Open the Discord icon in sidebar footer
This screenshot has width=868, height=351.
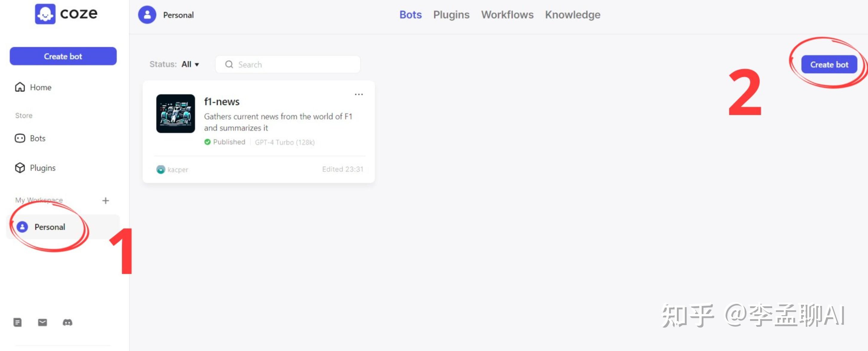[67, 322]
